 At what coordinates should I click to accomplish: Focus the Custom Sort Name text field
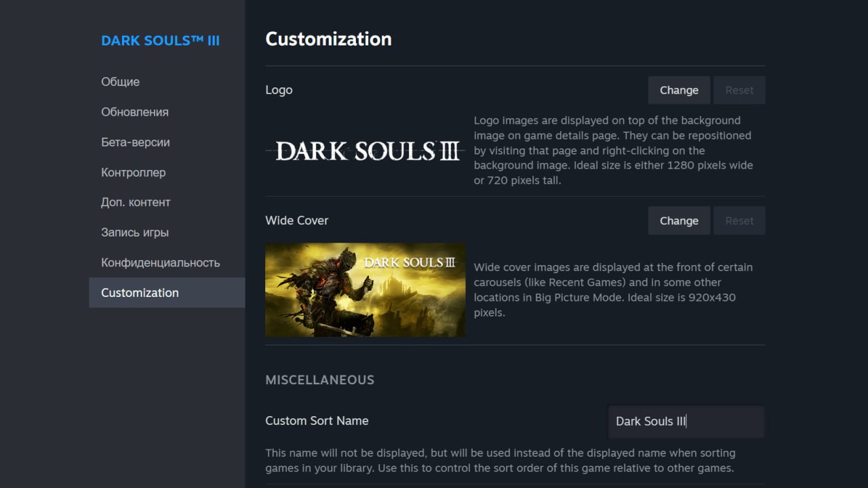point(686,422)
